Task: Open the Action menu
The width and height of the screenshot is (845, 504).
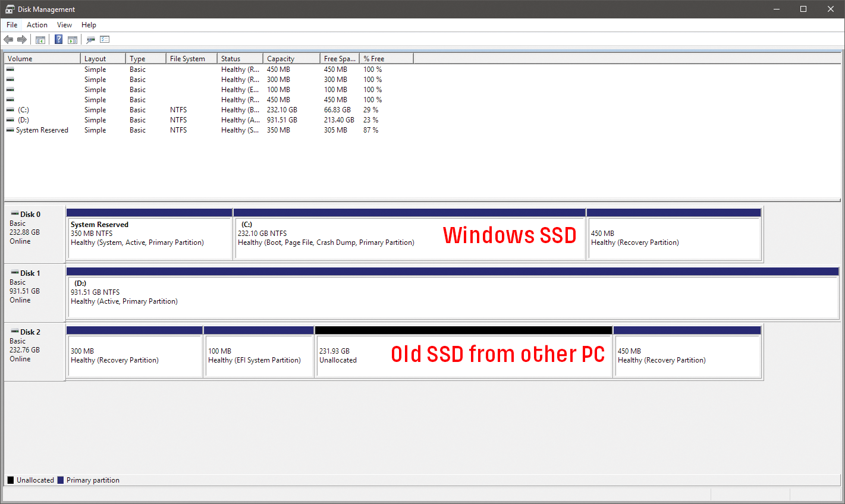Action: (x=37, y=24)
